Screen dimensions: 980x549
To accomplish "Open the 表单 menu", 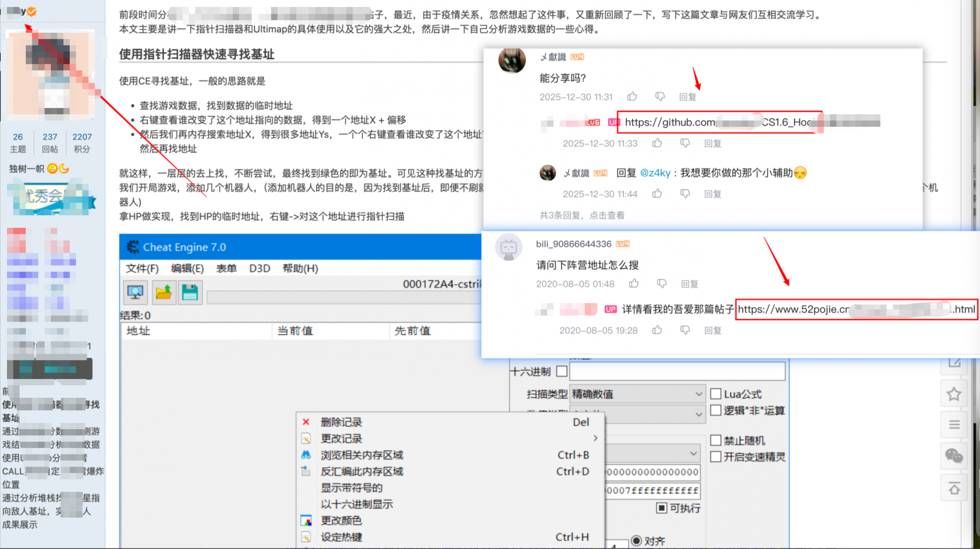I will (x=226, y=268).
